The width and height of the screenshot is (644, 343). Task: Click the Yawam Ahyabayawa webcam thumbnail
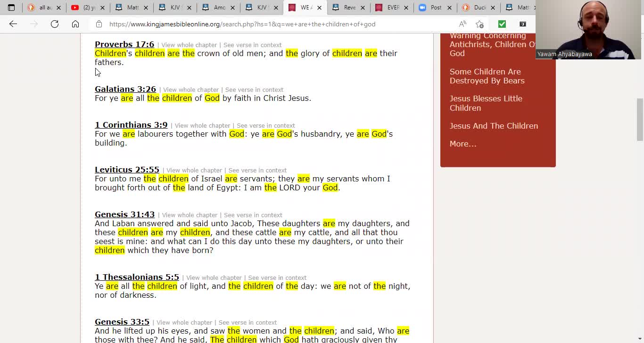click(x=589, y=30)
